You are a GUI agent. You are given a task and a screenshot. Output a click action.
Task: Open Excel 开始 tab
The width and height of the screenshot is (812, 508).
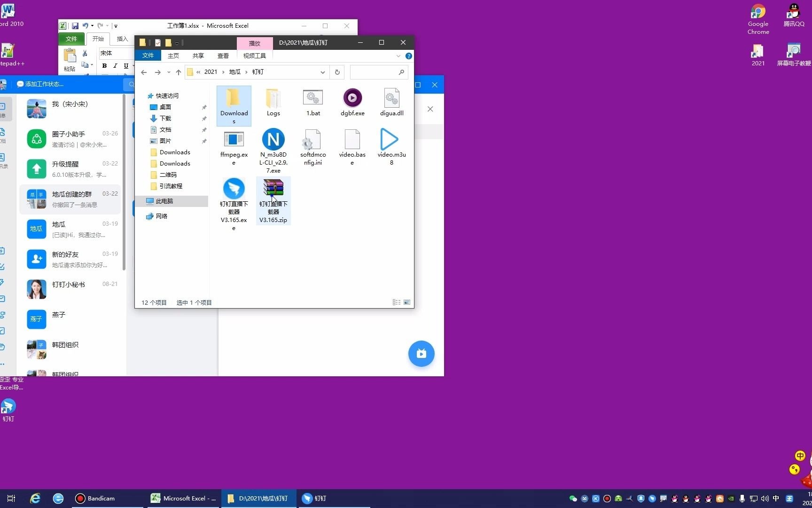98,39
